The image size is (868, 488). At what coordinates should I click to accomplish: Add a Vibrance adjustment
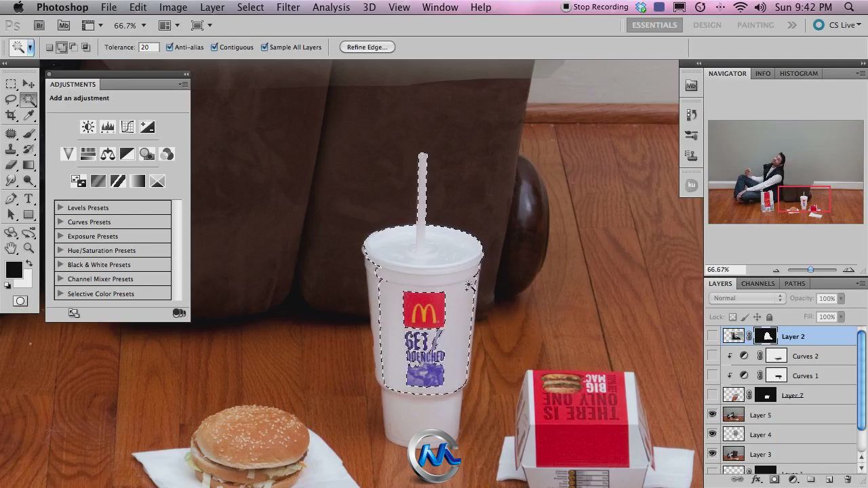tap(68, 154)
